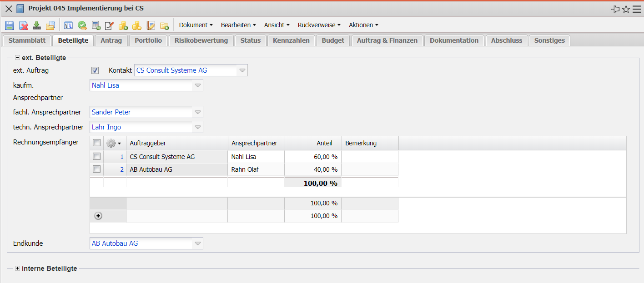Viewport: 644px width, 283px height.
Task: Open the Endkunde dropdown arrow
Action: [x=198, y=243]
